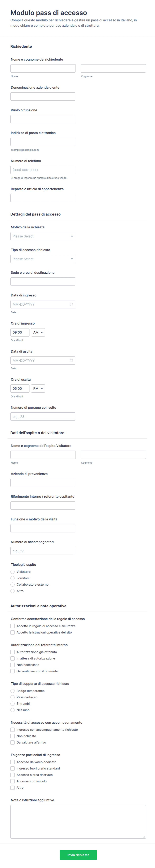
Task: Click the Numero di telefono field
Action: (43, 170)
